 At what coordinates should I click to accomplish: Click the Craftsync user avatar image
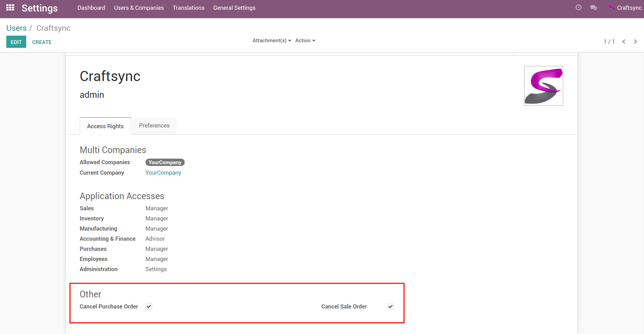543,86
